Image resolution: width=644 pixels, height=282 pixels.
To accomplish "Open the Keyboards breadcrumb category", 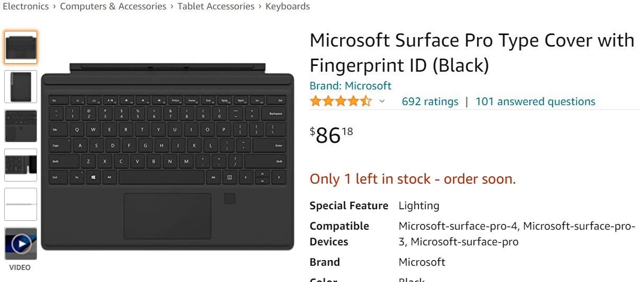I will (x=287, y=6).
